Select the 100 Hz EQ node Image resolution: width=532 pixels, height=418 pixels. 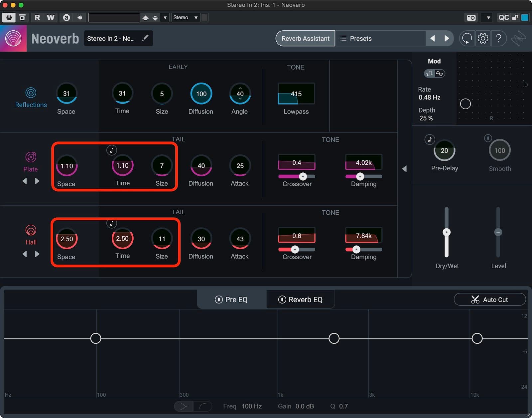tap(96, 338)
